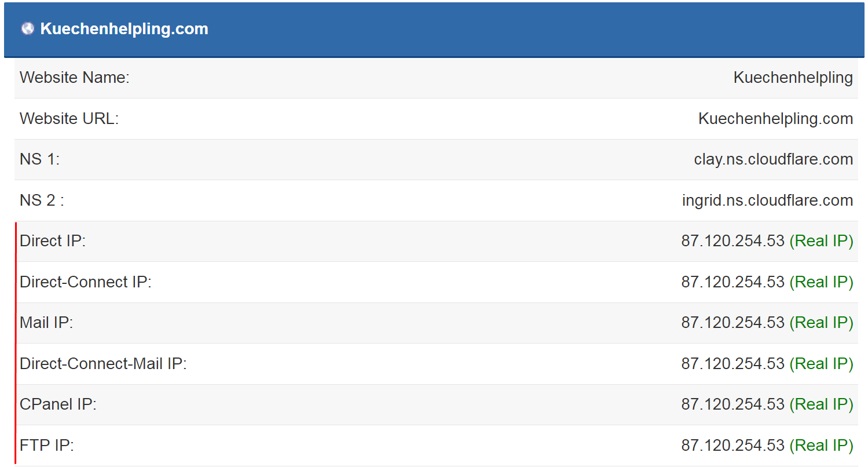Click the Mail IP address value
This screenshot has width=868, height=467.
pyautogui.click(x=733, y=323)
